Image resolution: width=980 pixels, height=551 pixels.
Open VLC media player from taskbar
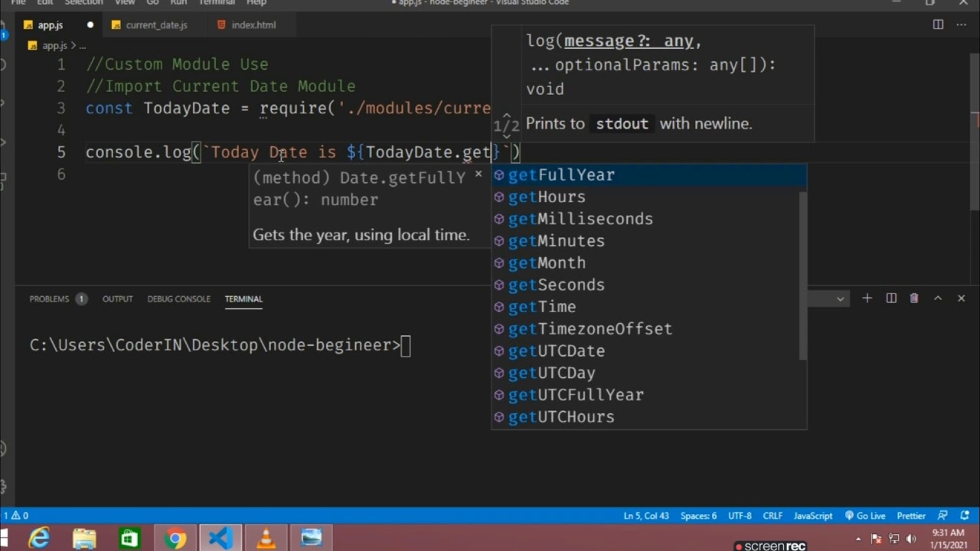[266, 539]
